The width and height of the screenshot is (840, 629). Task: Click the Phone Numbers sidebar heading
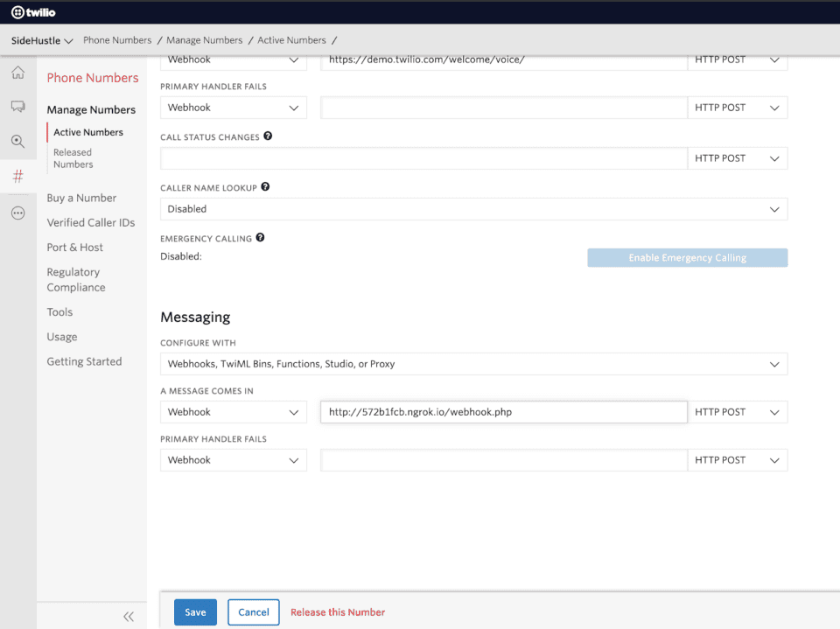93,78
